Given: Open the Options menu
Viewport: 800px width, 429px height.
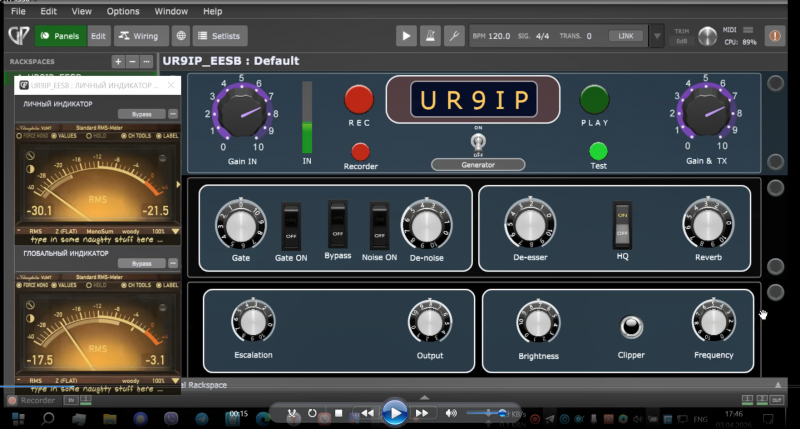Looking at the screenshot, I should coord(122,11).
